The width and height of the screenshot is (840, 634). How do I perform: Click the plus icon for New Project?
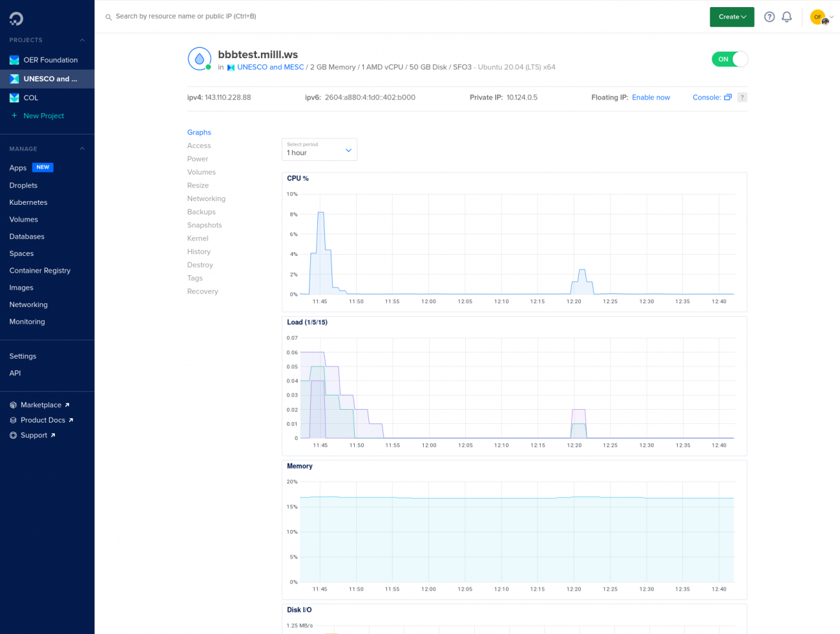(x=14, y=116)
